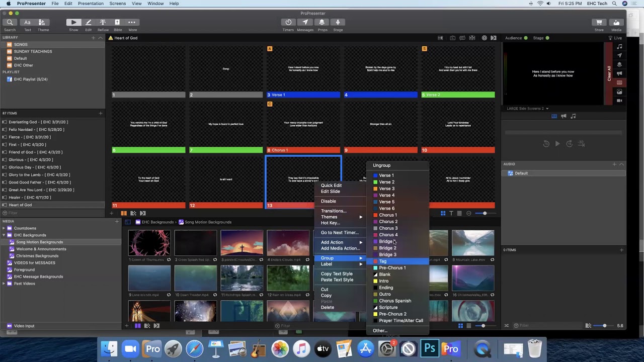Clear the messages layer icon
Viewport: 644px width, 362px height.
click(x=619, y=55)
